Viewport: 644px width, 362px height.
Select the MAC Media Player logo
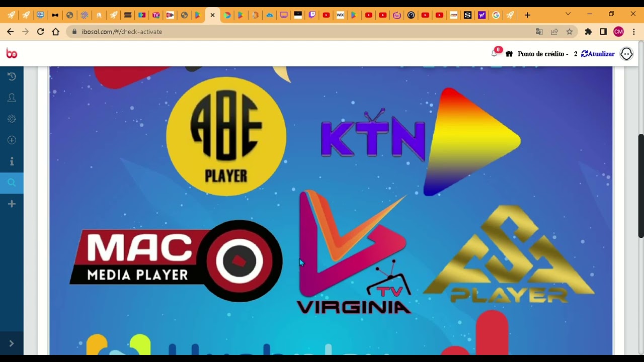point(176,261)
